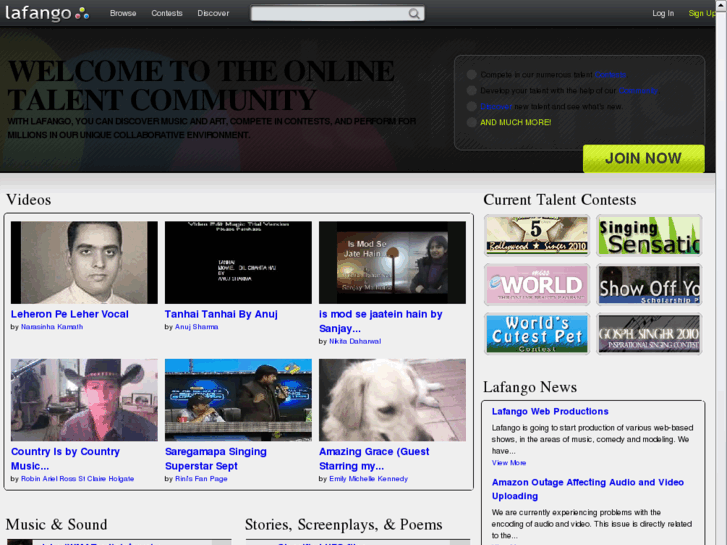Visit Emily Michelle Kennedy's profile

[369, 479]
